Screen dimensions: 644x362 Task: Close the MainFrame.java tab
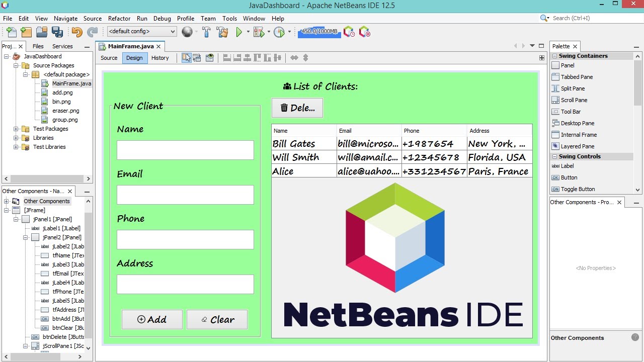point(158,46)
